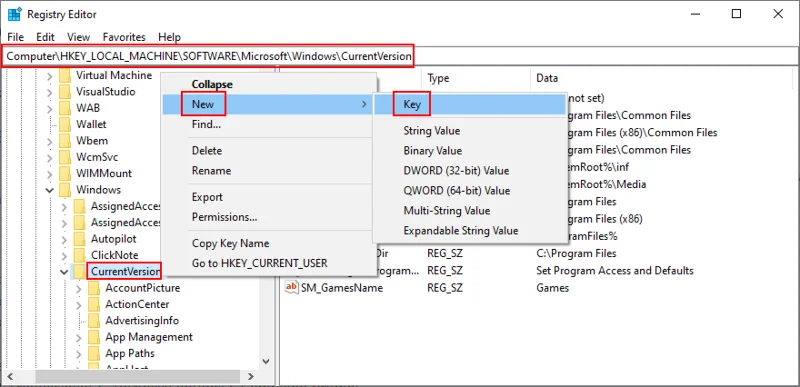Select the Autopilot folder icon
This screenshot has width=800, height=387.
pos(79,239)
